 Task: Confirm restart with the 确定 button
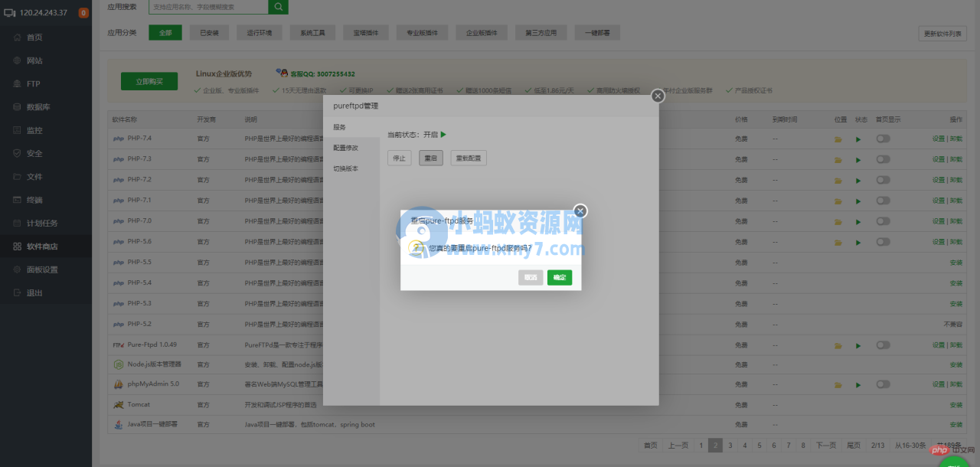(x=560, y=277)
